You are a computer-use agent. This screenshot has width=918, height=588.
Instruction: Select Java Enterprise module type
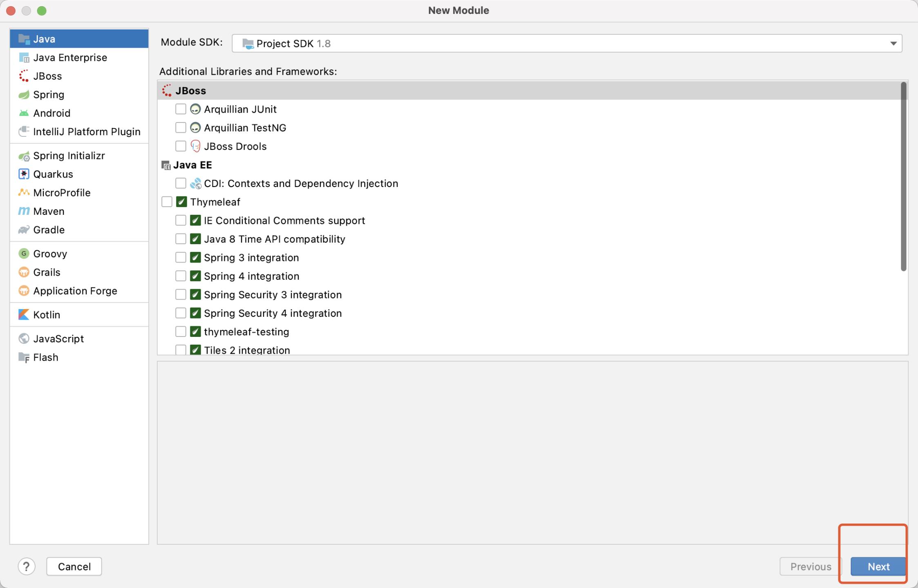point(79,58)
